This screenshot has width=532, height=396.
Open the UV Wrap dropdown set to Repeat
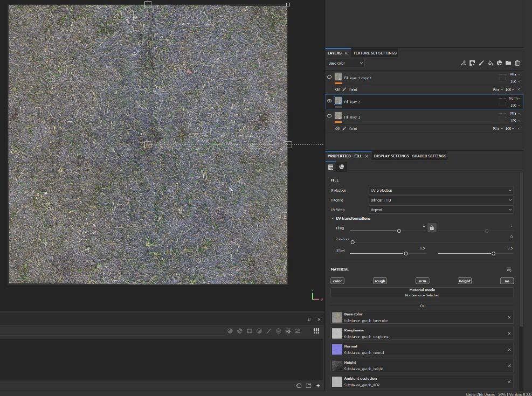pyautogui.click(x=440, y=209)
